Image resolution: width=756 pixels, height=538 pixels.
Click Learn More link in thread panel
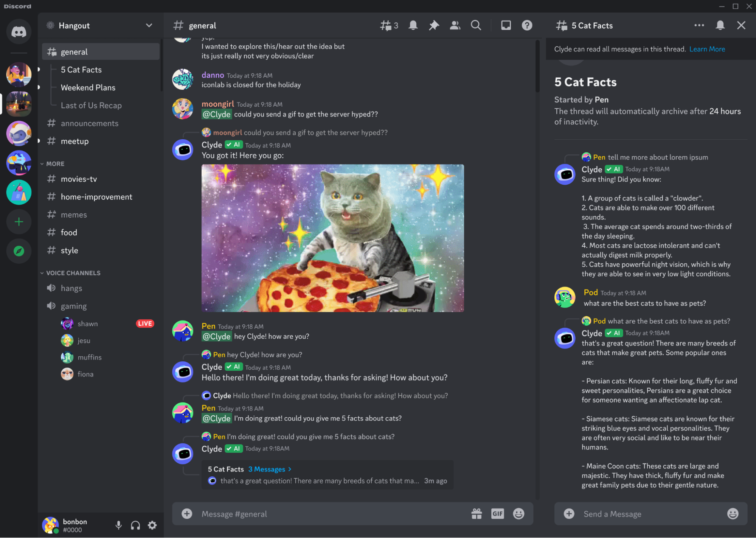[x=707, y=49]
